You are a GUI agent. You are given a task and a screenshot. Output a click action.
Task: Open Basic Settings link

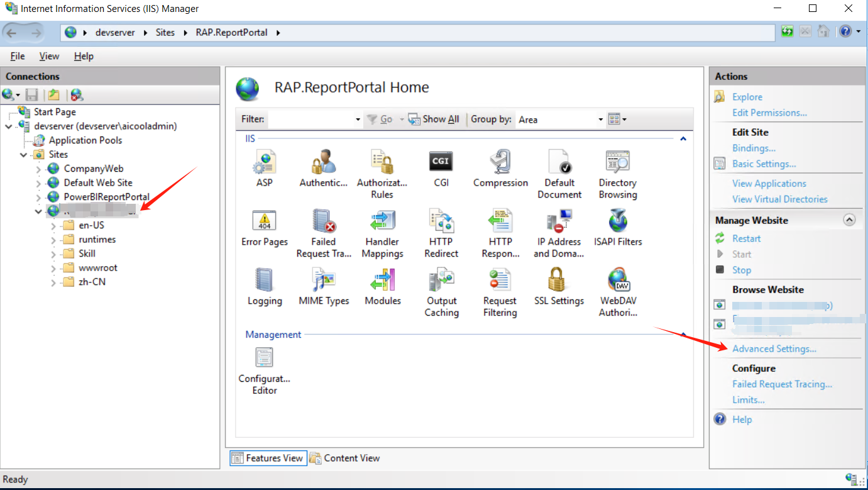[x=764, y=164]
